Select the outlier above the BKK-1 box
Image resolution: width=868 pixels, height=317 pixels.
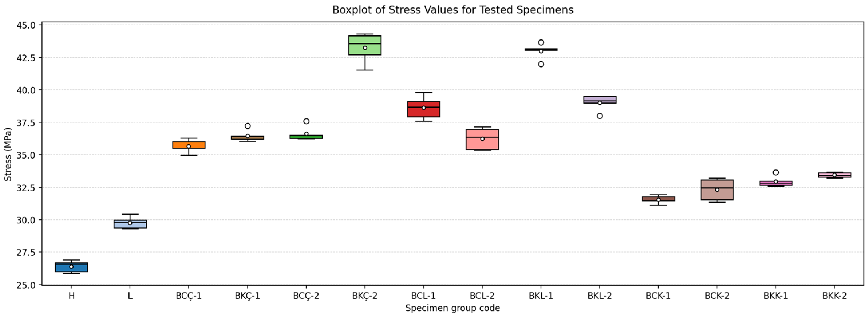click(x=776, y=173)
